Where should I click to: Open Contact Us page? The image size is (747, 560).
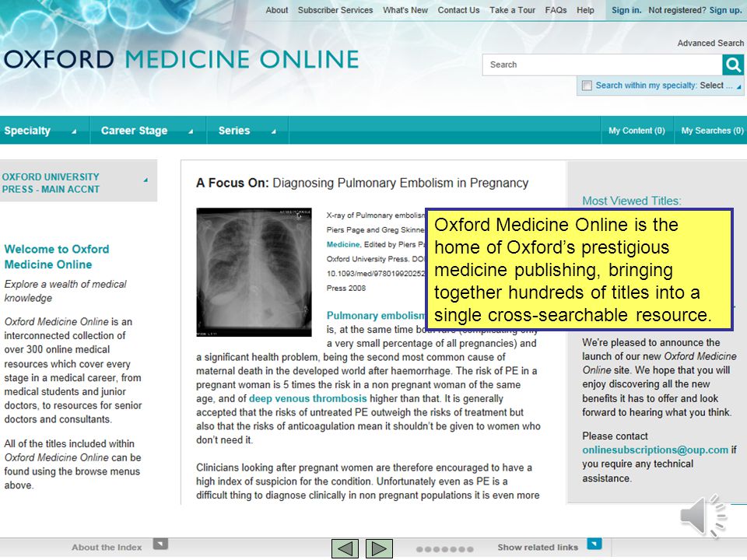458,10
